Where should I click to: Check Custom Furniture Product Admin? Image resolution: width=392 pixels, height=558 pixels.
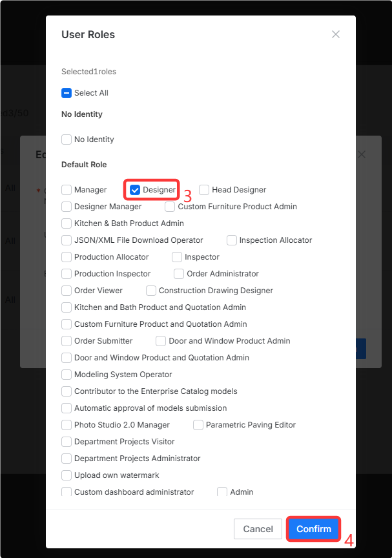(170, 207)
